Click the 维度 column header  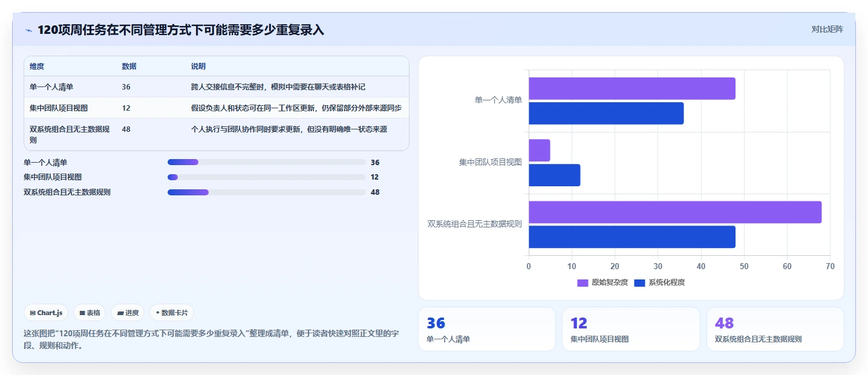[37, 67]
